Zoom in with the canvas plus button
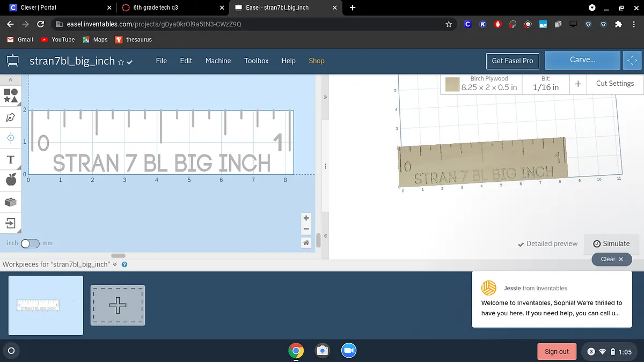 [306, 218]
